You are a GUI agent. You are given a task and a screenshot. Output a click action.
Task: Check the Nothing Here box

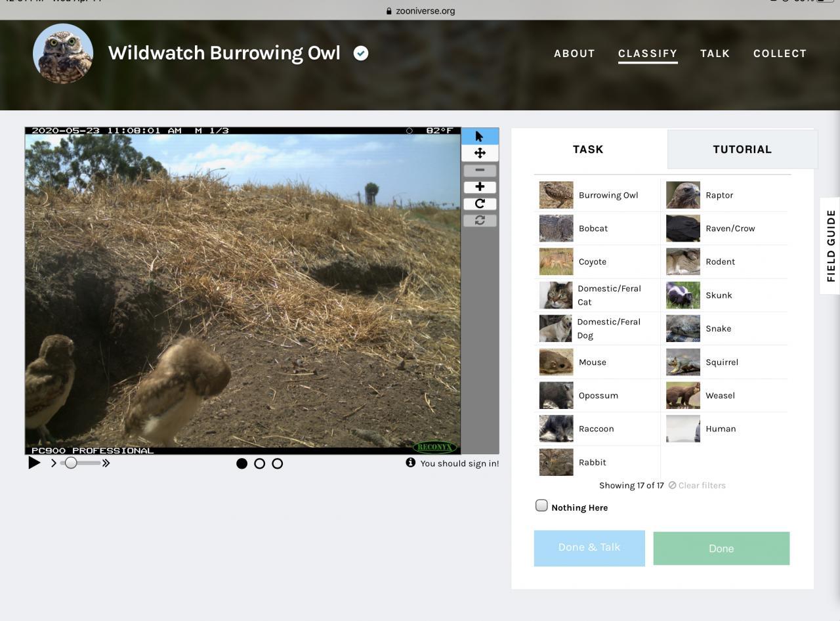coord(541,505)
